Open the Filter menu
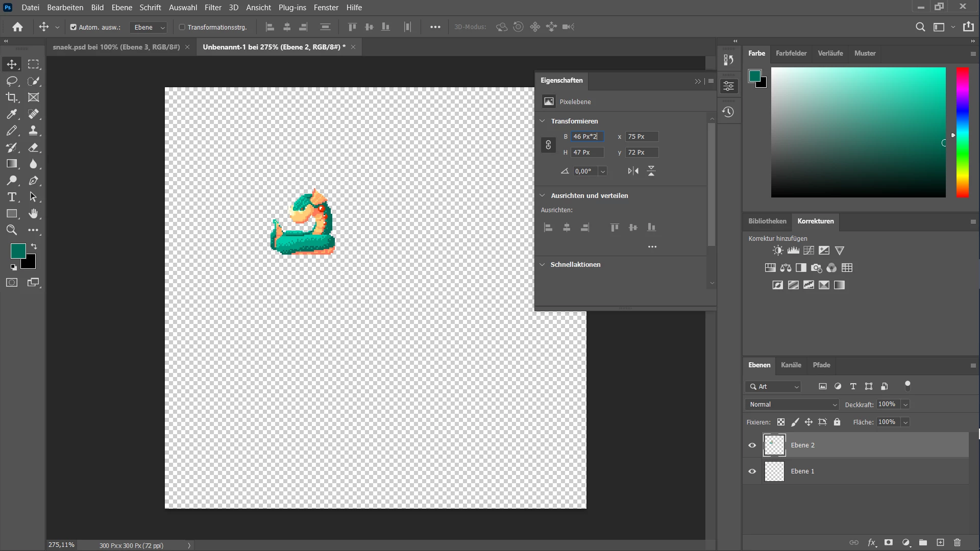The image size is (980, 551). (x=213, y=7)
